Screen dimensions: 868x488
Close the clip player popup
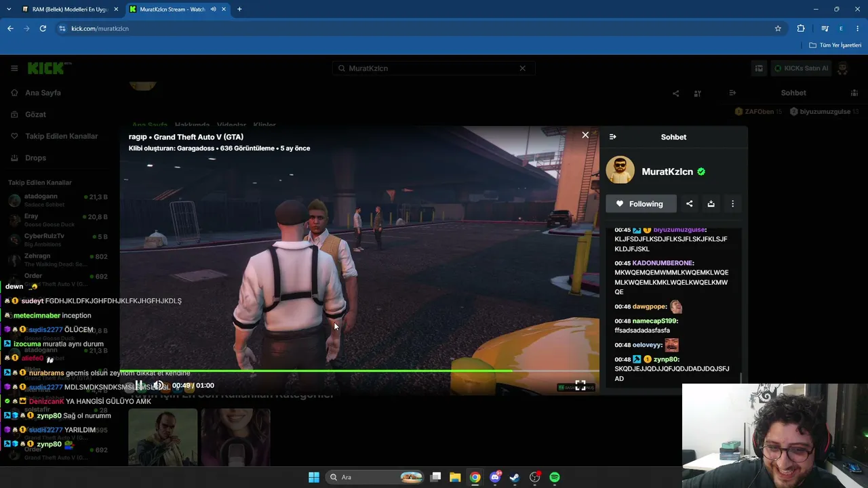(x=585, y=135)
